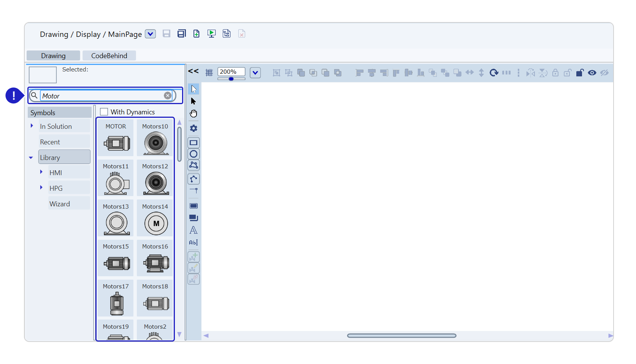Open the zoom level dropdown
The image size is (636, 364).
255,73
